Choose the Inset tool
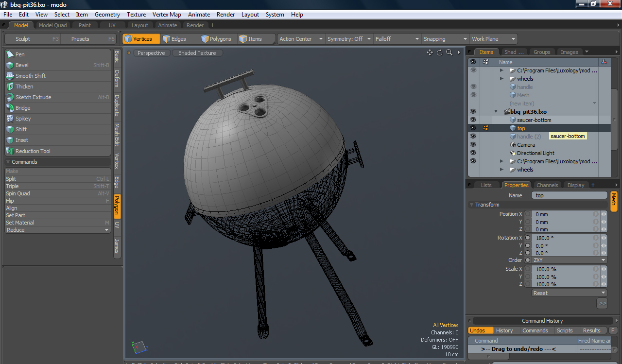The width and height of the screenshot is (622, 364). coord(58,140)
